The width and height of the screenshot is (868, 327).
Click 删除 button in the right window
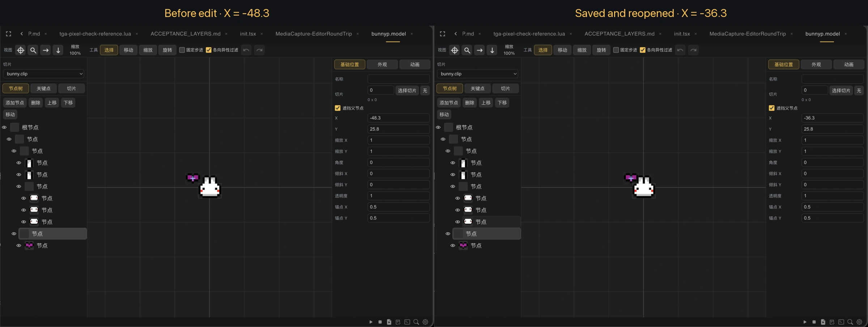[x=470, y=103]
